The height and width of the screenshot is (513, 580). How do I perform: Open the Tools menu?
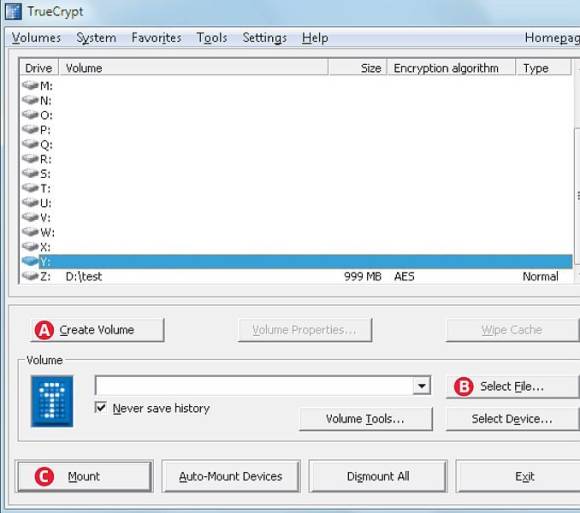tap(212, 38)
